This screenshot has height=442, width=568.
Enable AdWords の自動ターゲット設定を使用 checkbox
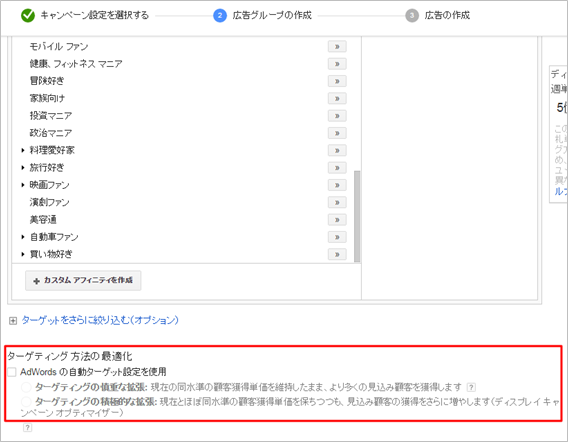click(12, 372)
